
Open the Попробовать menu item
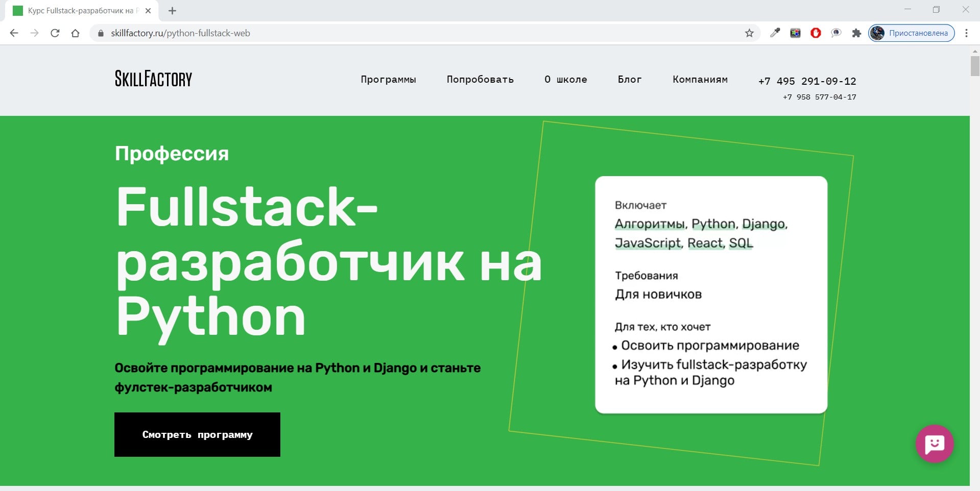click(480, 80)
